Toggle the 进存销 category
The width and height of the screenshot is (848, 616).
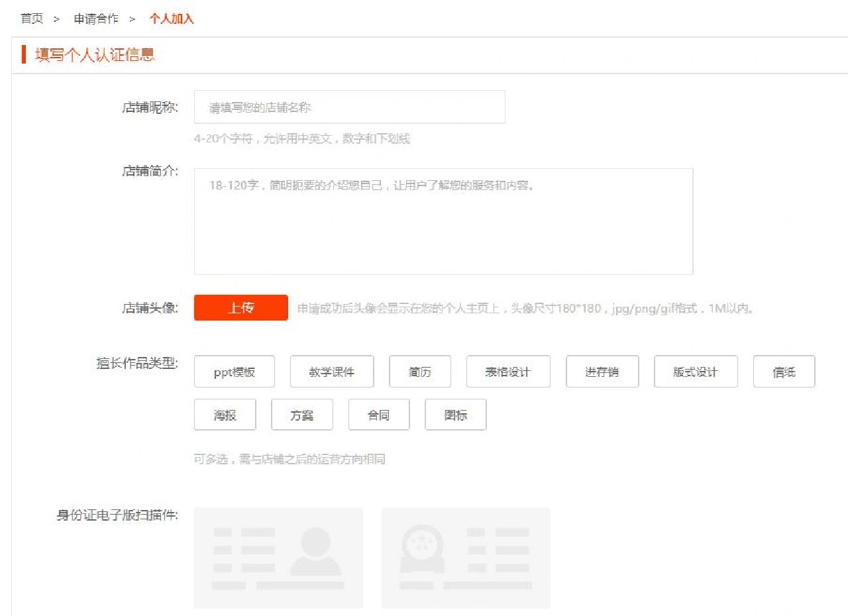[x=602, y=372]
